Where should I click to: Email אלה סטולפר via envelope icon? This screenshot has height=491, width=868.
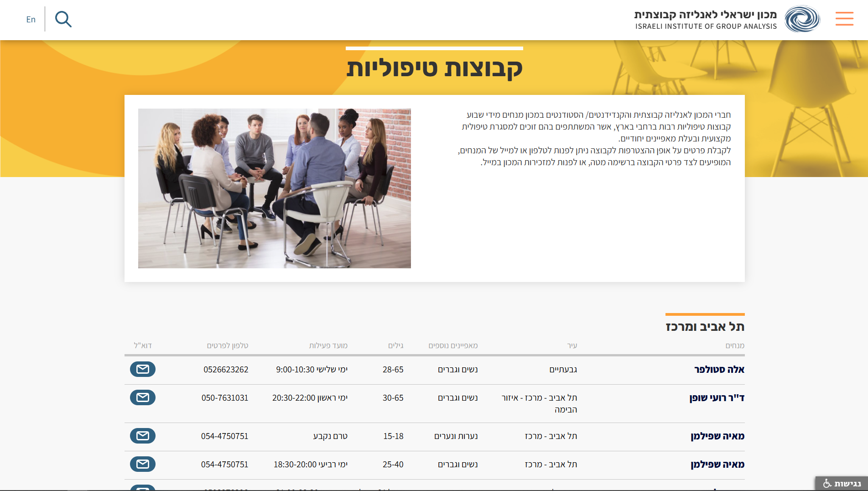tap(143, 369)
